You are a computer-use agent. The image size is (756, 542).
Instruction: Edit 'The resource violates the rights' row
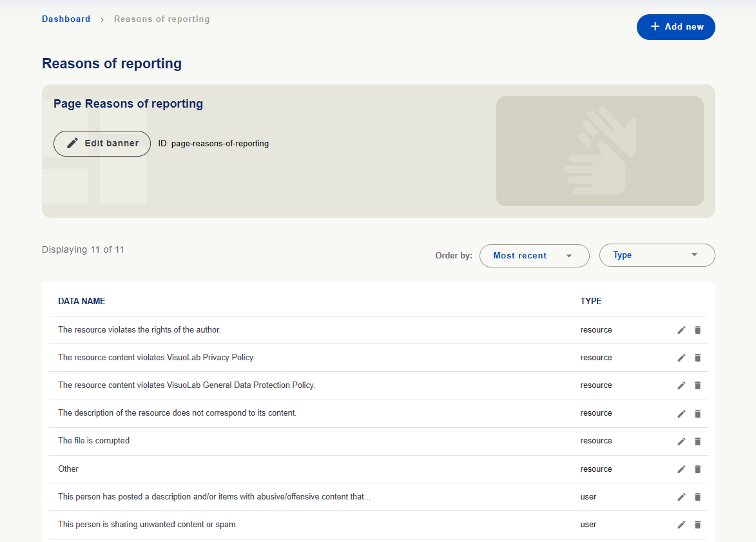(x=681, y=330)
